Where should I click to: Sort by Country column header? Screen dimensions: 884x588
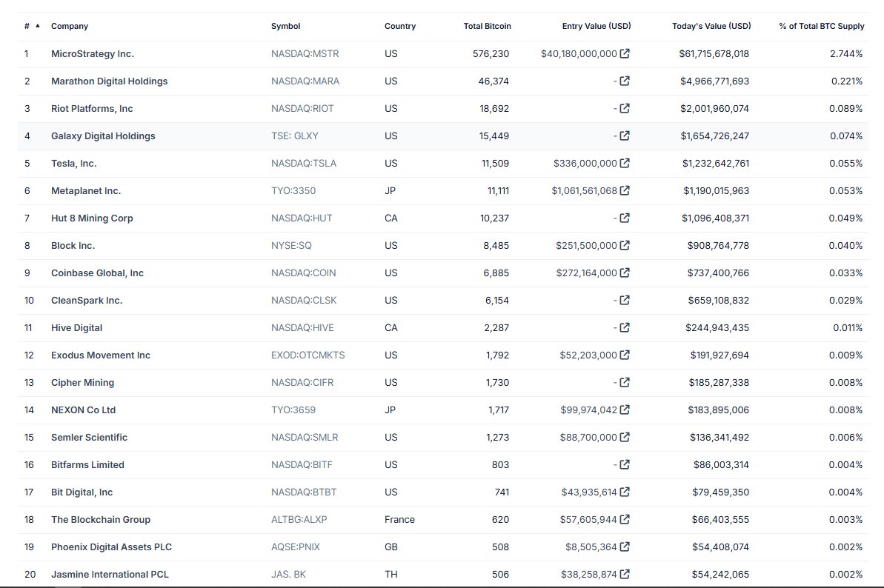pyautogui.click(x=399, y=26)
